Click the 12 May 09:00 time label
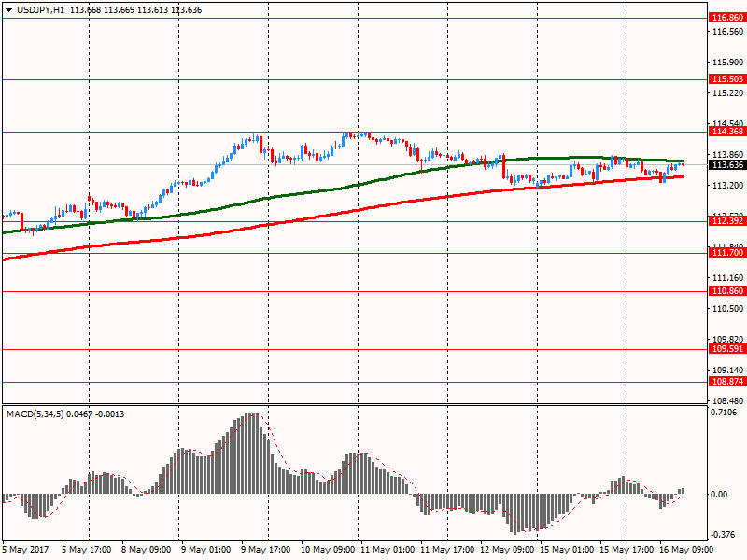Image resolution: width=747 pixels, height=560 pixels. [507, 550]
